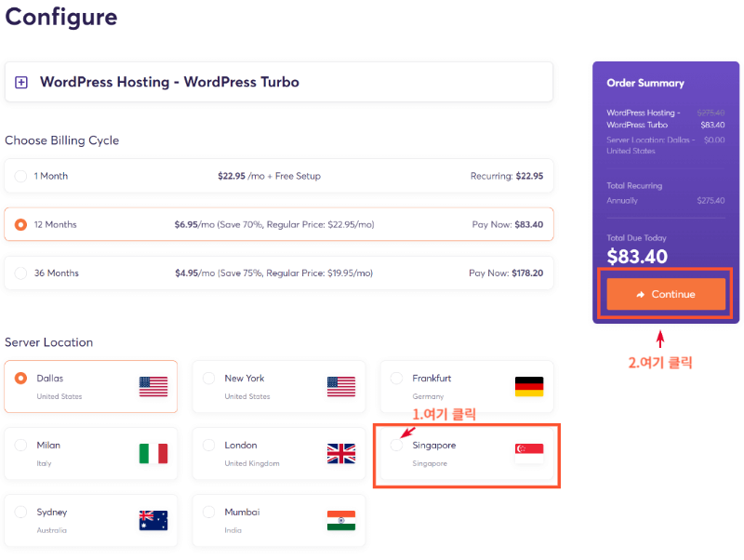The image size is (744, 560).
Task: Choose Sydney server location radio
Action: pos(20,512)
